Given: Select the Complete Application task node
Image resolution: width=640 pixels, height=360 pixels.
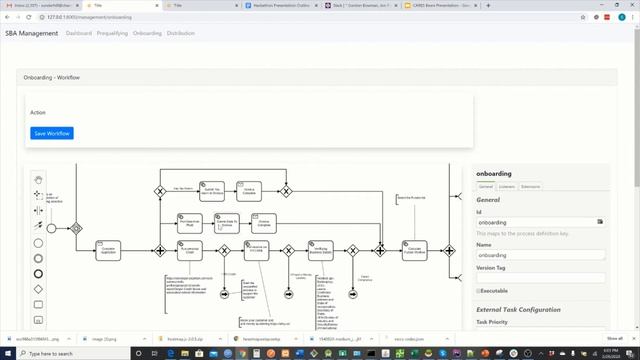Looking at the screenshot, I should coord(108,251).
